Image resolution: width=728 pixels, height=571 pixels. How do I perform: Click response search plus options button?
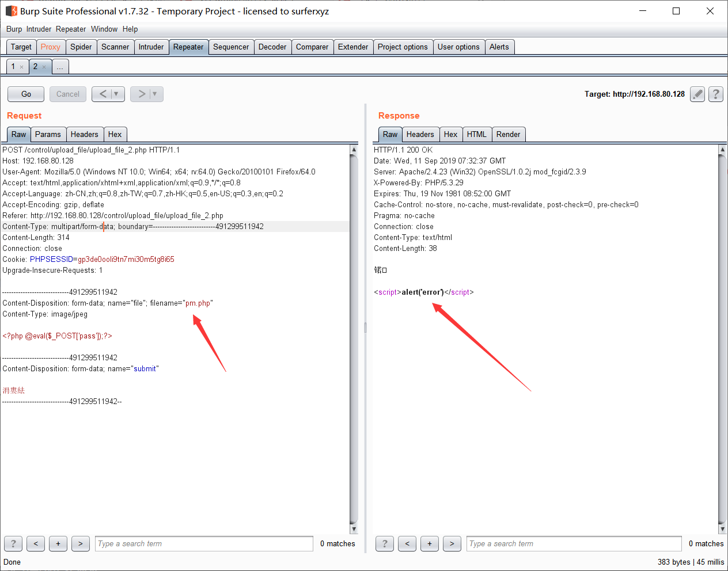pos(430,543)
